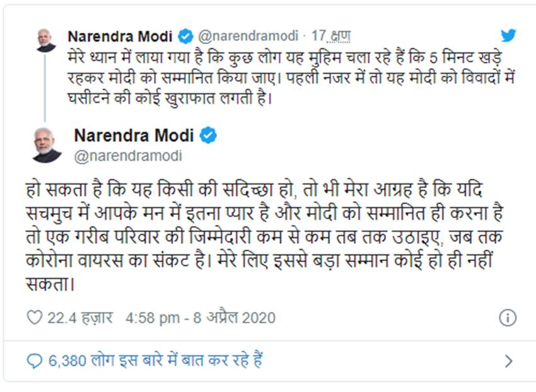Open the '17 क्षण' timestamp link
536x392 pixels.
point(331,35)
